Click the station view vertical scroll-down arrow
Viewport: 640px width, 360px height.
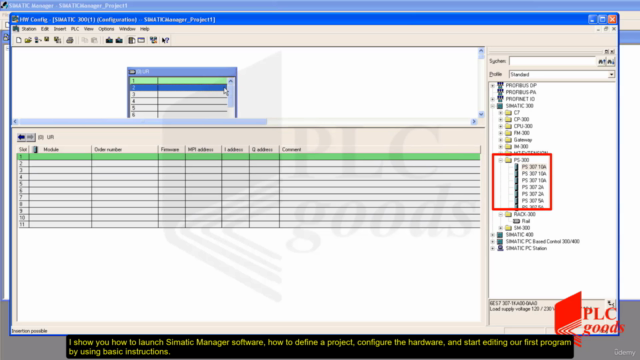pyautogui.click(x=481, y=114)
